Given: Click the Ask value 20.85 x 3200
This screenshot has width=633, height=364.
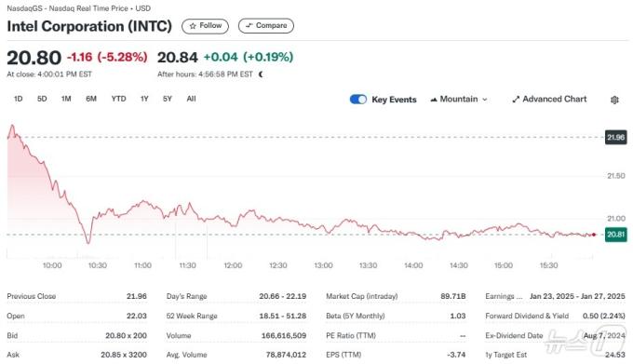Looking at the screenshot, I should pos(124,355).
